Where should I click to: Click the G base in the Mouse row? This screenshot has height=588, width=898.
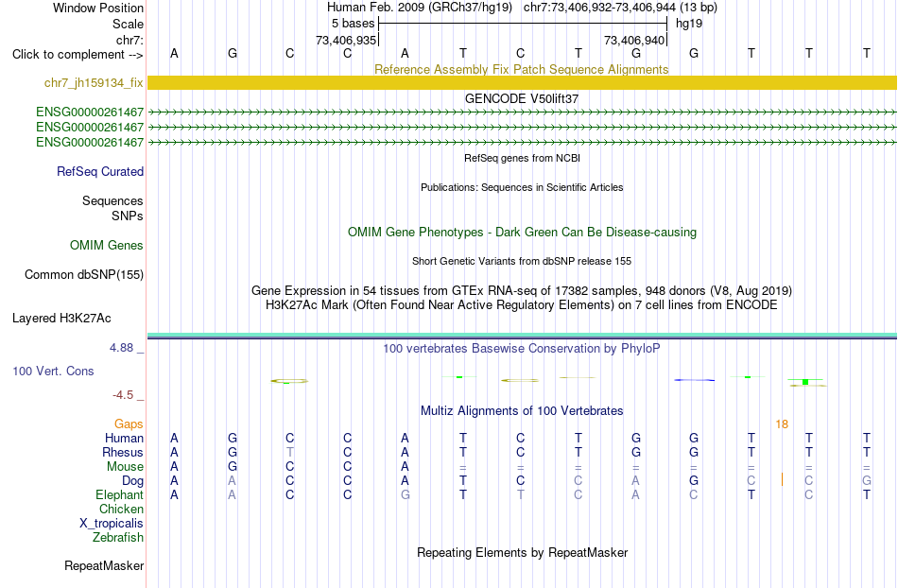coord(232,467)
